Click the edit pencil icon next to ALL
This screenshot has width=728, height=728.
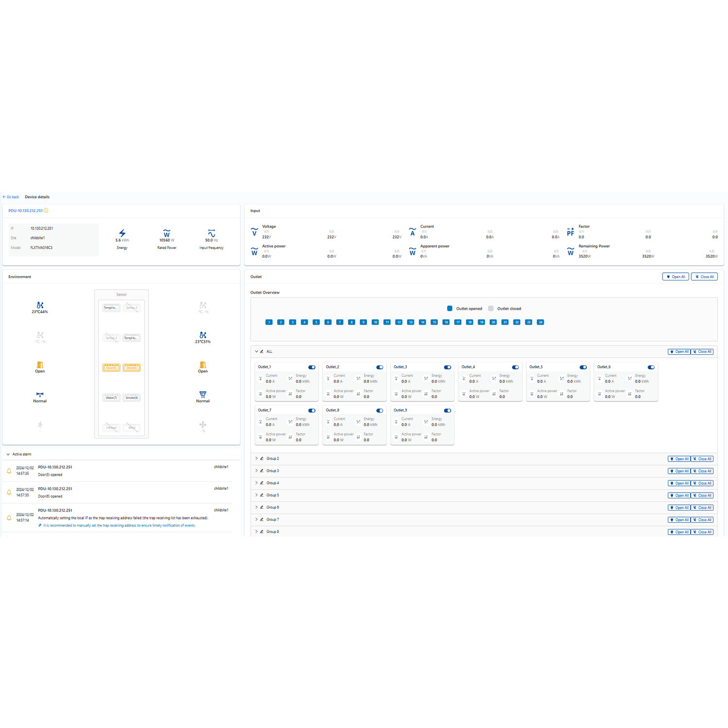point(262,351)
